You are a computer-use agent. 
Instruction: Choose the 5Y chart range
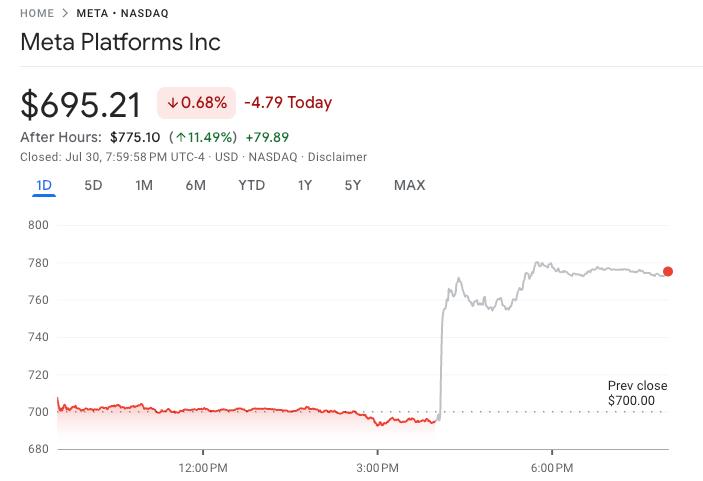click(353, 185)
